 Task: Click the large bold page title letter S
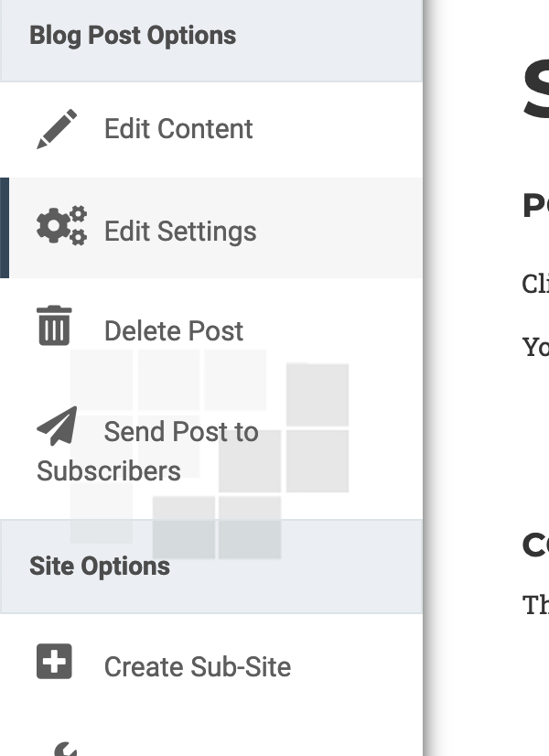tap(536, 90)
